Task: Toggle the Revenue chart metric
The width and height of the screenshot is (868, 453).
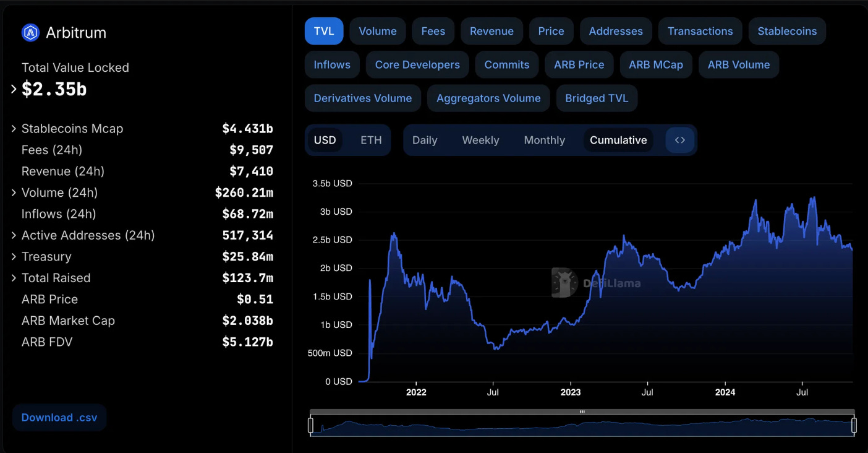Action: pyautogui.click(x=491, y=31)
